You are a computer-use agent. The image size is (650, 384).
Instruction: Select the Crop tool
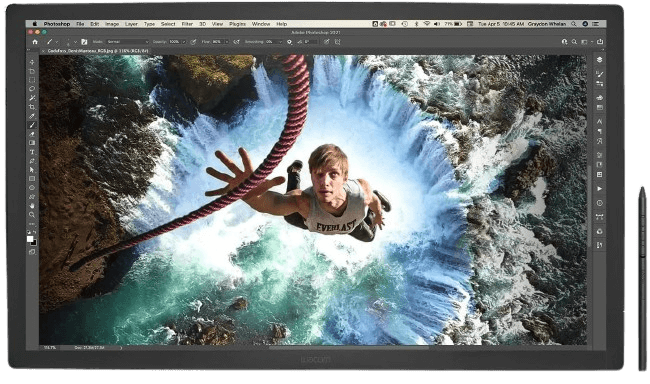32,107
